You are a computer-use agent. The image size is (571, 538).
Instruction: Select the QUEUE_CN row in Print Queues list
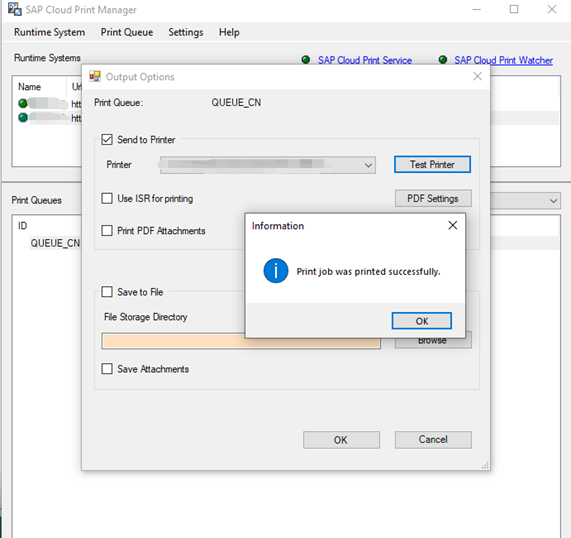click(x=55, y=243)
